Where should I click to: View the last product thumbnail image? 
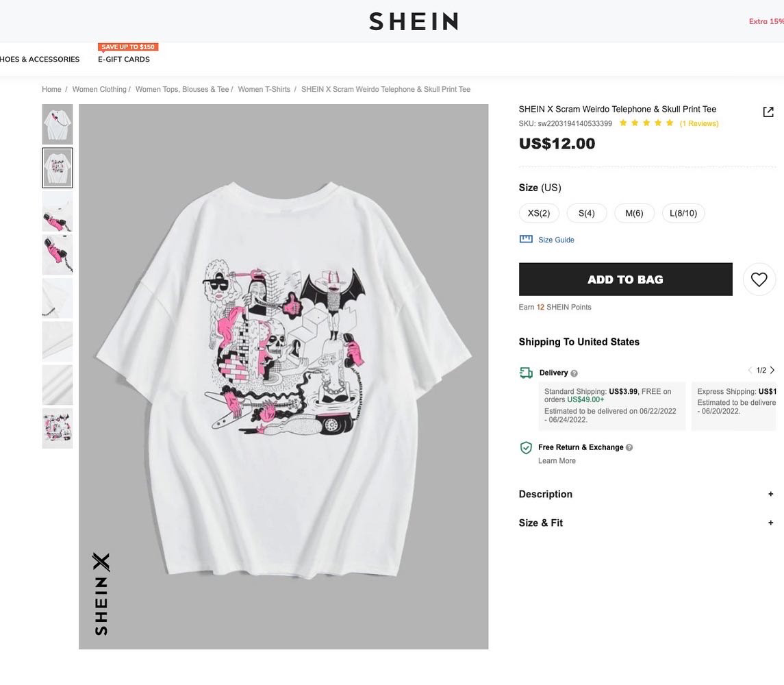click(x=58, y=428)
